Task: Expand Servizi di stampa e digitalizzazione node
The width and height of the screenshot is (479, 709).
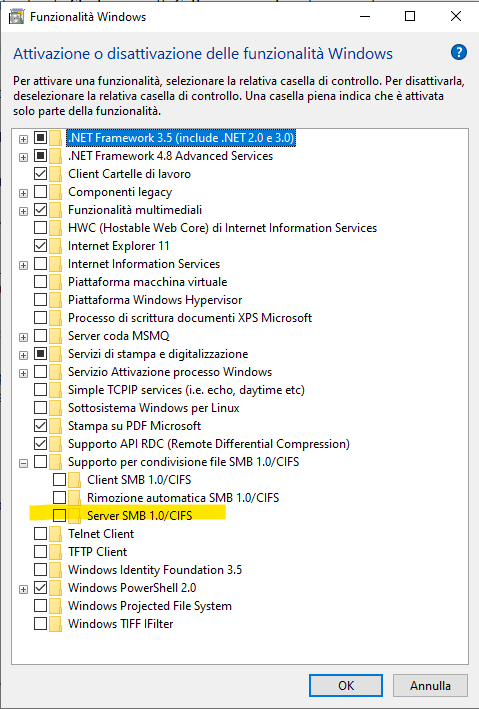Action: [x=23, y=355]
